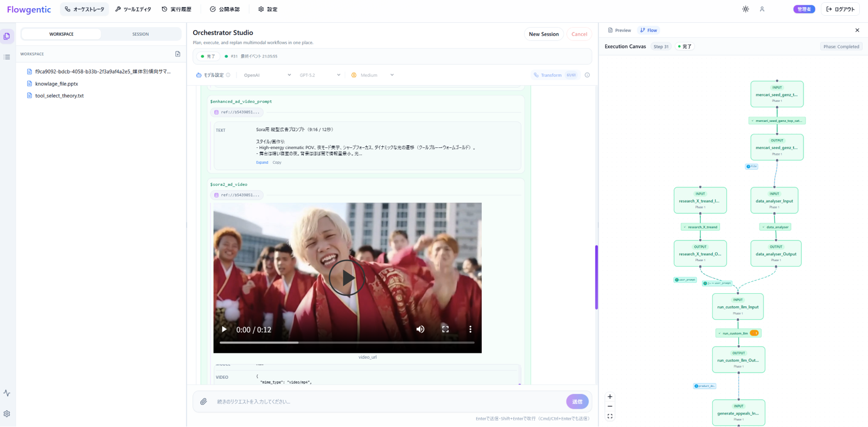868x427 pixels.
Task: Enter fullscreen mode on the video
Action: (445, 329)
